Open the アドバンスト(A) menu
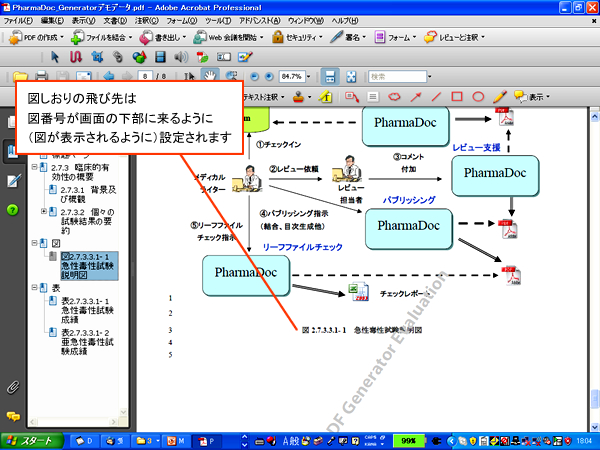Image resolution: width=600 pixels, height=450 pixels. tap(260, 21)
